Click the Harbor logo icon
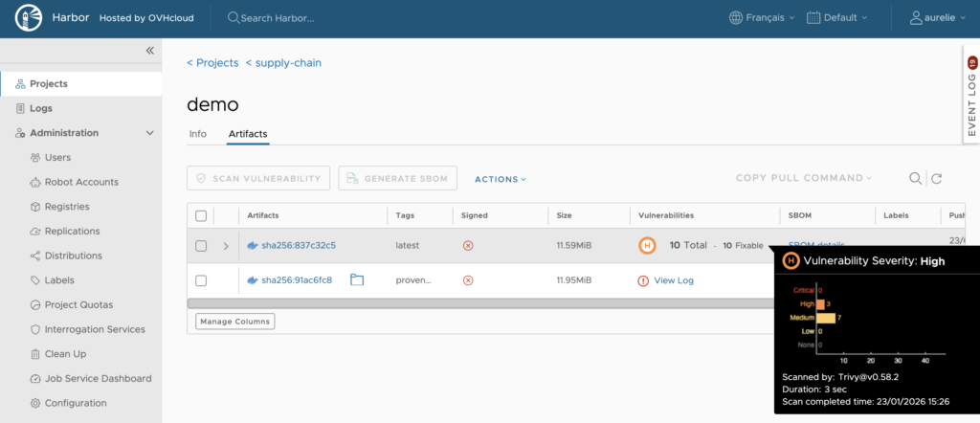Screen dimensions: 980x423 29,18
